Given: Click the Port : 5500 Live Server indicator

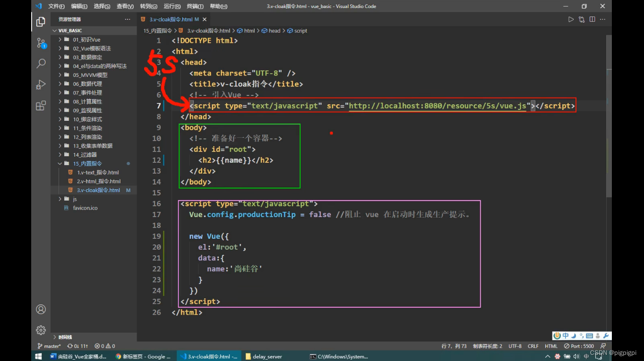Looking at the screenshot, I should [579, 346].
